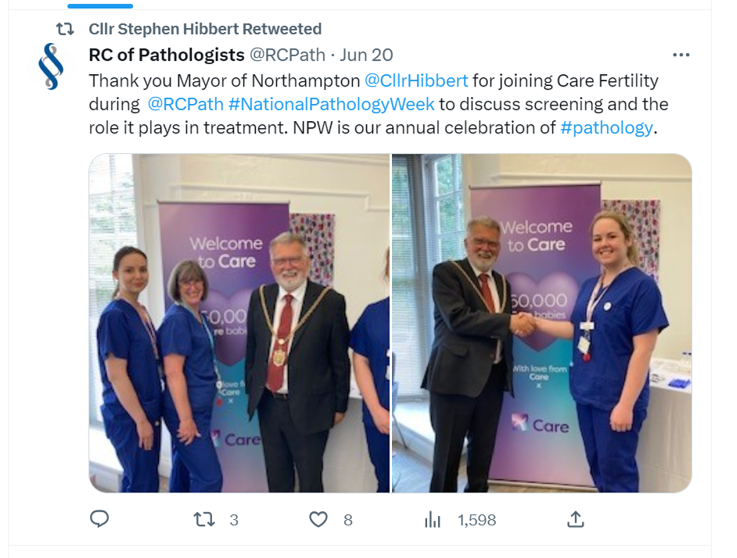Open tweet analytics bar chart icon
The width and height of the screenshot is (737, 558).
pos(432,519)
